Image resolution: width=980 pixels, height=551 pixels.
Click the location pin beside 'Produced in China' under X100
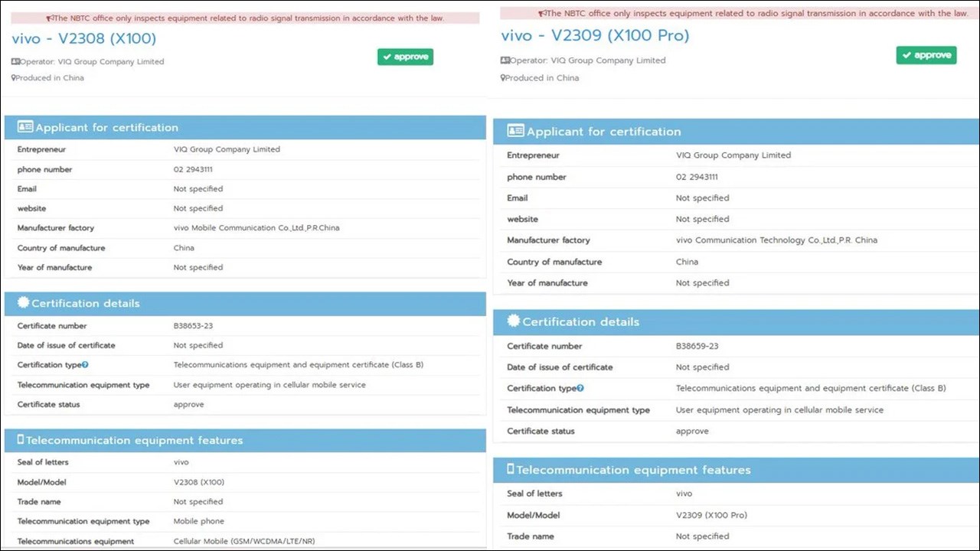click(x=13, y=77)
